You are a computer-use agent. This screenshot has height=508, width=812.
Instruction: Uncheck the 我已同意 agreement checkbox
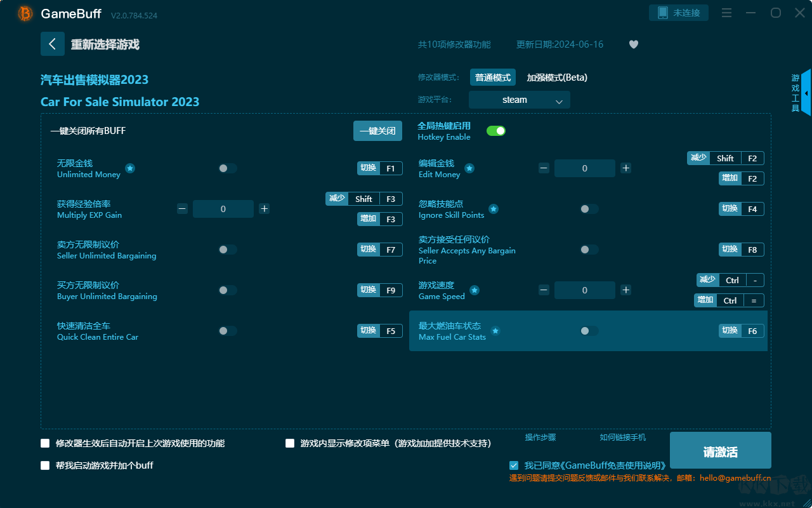pyautogui.click(x=514, y=465)
